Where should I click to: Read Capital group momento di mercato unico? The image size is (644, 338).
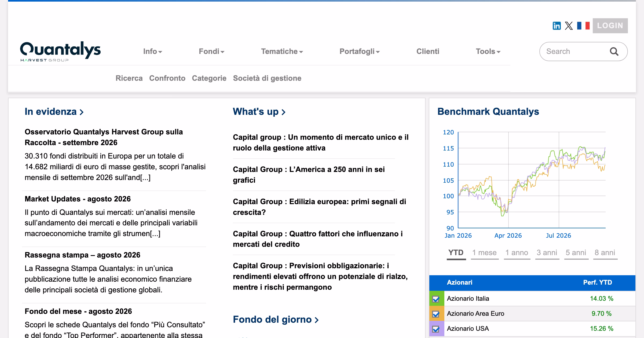pyautogui.click(x=321, y=142)
